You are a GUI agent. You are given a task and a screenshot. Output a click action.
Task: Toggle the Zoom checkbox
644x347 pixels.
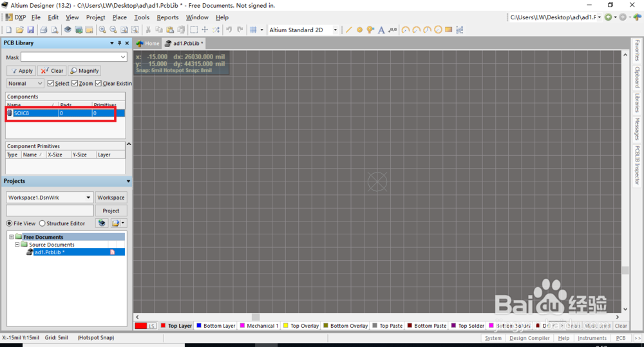pos(75,83)
